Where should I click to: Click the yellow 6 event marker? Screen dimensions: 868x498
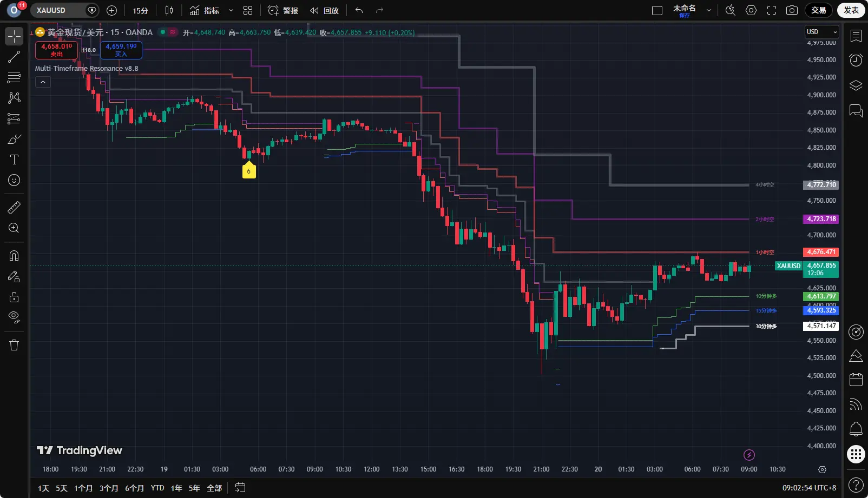tap(249, 170)
